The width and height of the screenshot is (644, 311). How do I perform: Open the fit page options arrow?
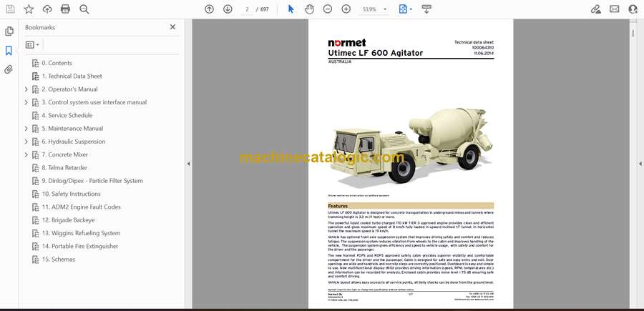coord(411,9)
